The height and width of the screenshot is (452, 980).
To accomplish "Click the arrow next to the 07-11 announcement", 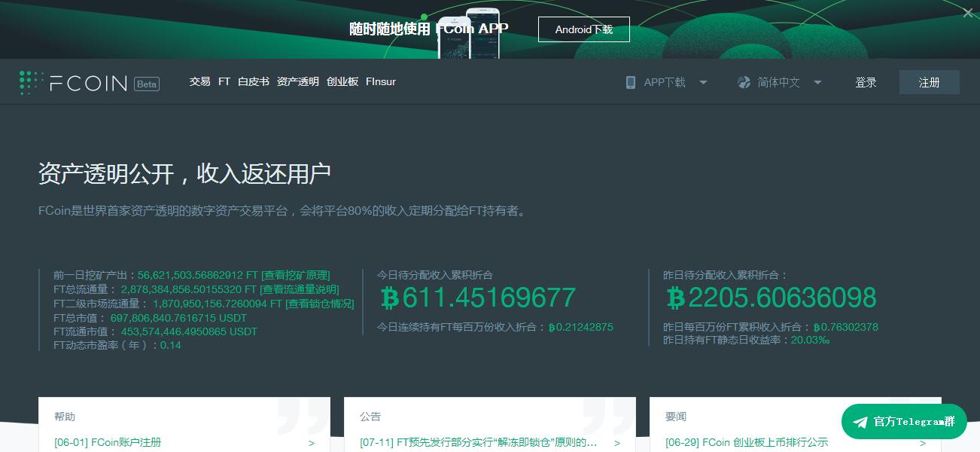I will [617, 443].
